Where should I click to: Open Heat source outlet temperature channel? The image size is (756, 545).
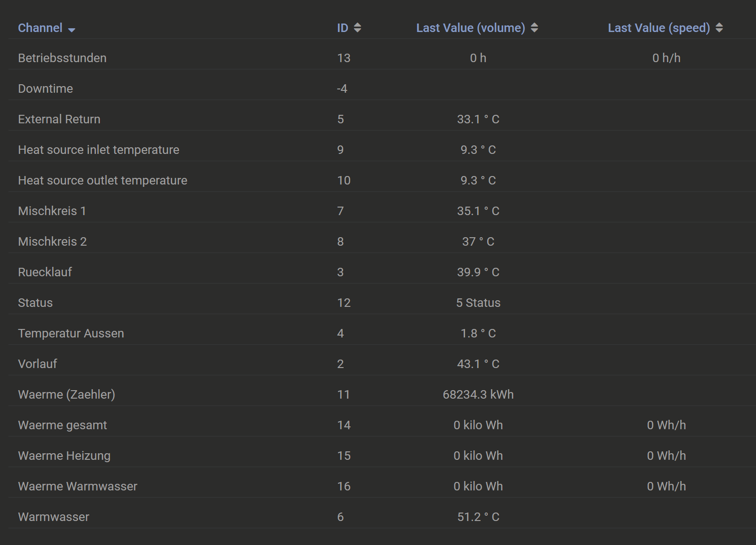click(x=102, y=180)
